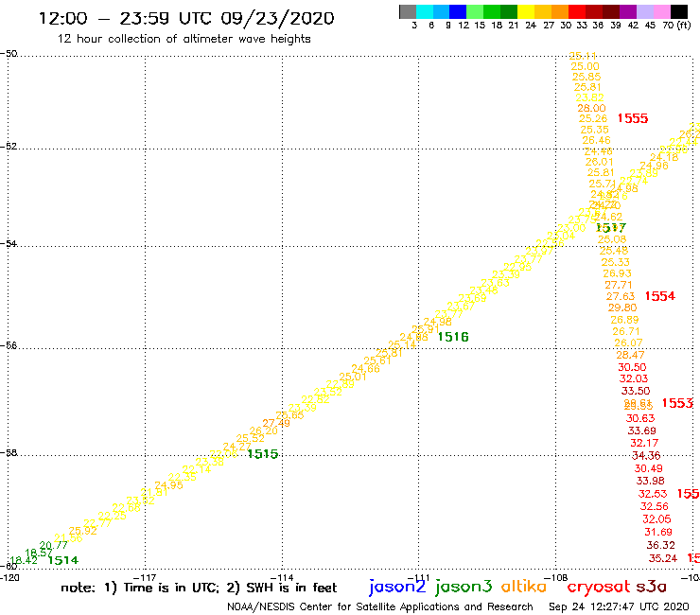This screenshot has width=700, height=615.
Task: Click the cyan legend color swatch
Action: pyautogui.click(x=425, y=11)
